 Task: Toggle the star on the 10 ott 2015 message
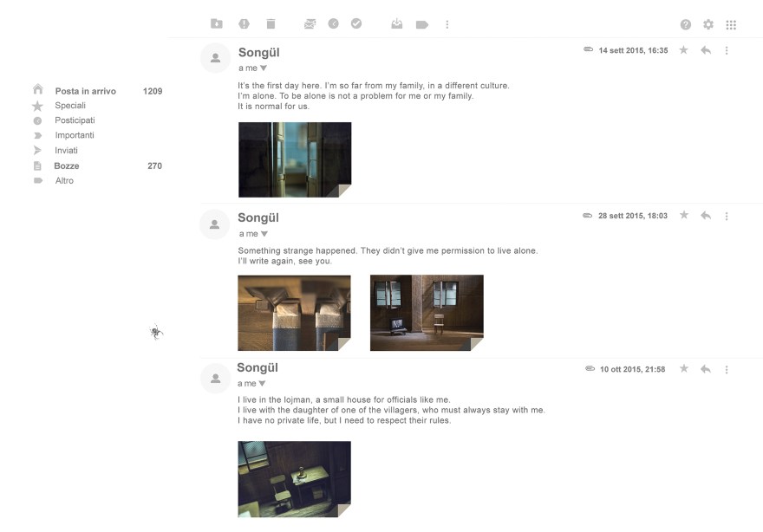point(683,369)
